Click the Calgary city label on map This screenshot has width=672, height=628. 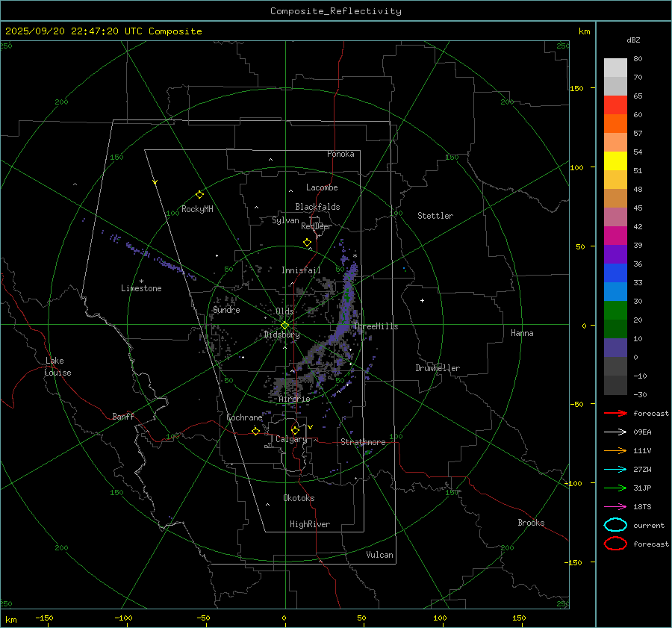point(290,440)
